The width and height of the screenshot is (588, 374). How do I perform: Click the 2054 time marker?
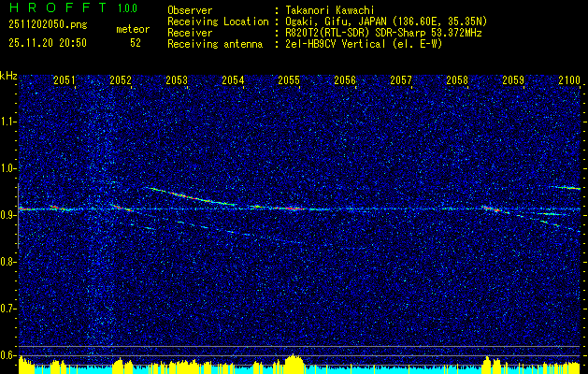point(233,79)
